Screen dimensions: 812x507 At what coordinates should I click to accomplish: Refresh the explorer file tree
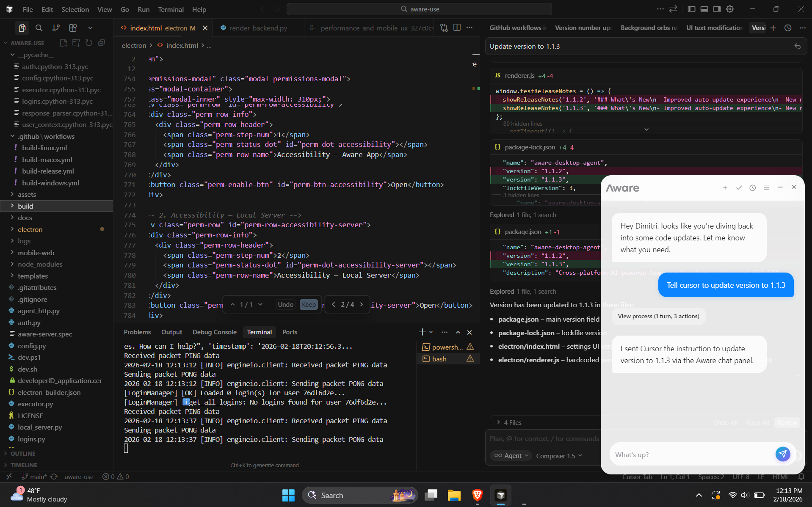(x=89, y=43)
